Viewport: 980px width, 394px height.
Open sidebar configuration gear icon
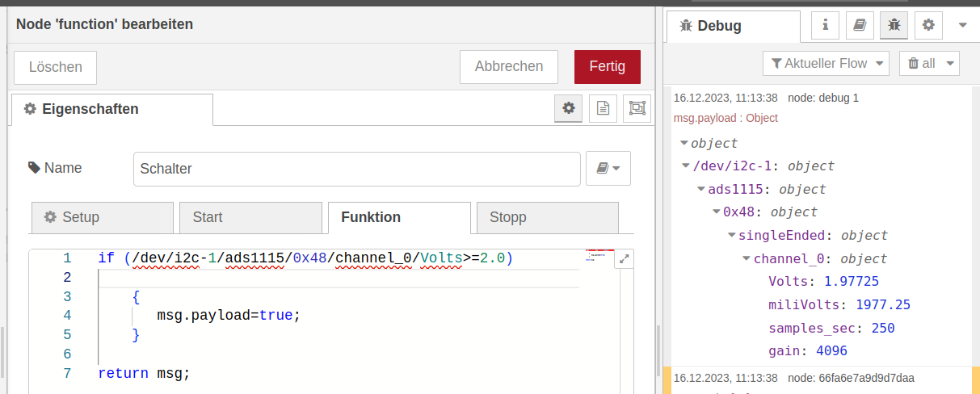click(928, 25)
